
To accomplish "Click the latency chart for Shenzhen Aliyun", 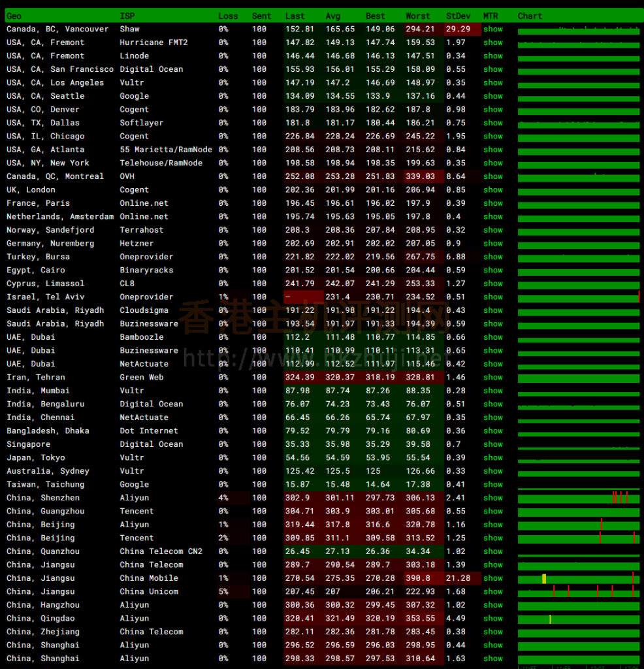I will [579, 498].
